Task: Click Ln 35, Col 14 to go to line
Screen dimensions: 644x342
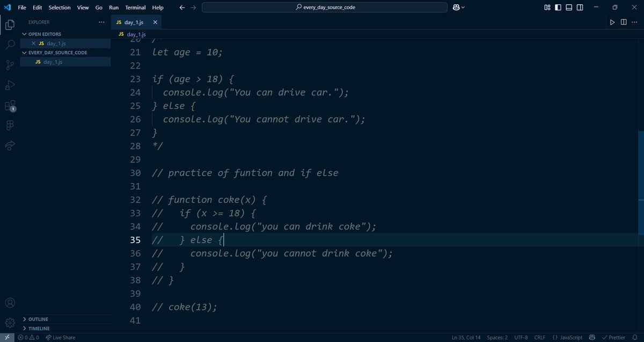Action: [x=466, y=337]
